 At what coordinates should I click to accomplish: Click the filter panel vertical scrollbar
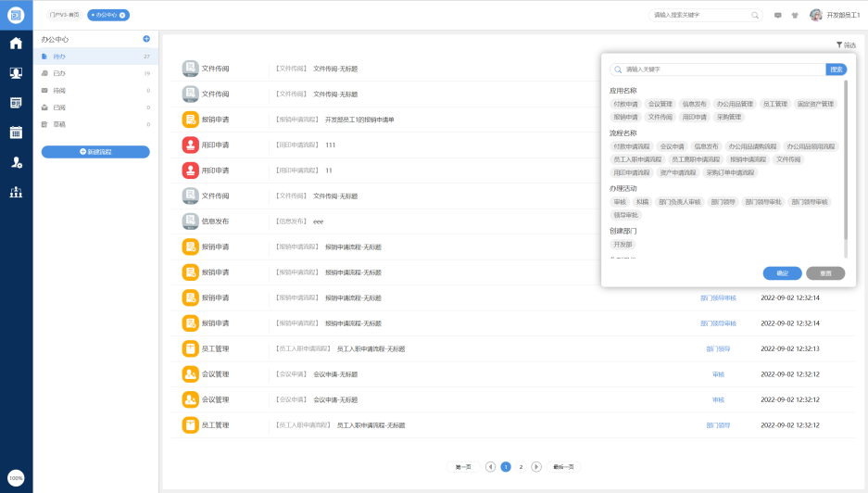click(846, 167)
